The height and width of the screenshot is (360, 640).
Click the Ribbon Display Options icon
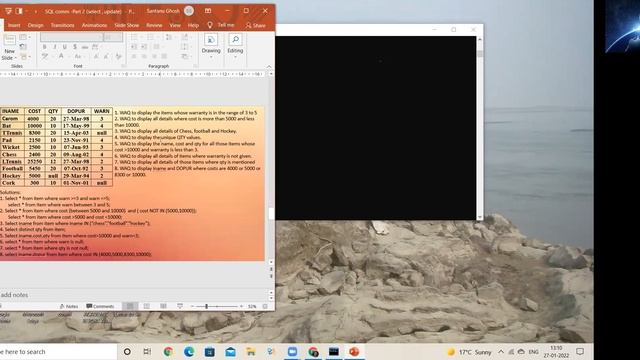(x=208, y=11)
